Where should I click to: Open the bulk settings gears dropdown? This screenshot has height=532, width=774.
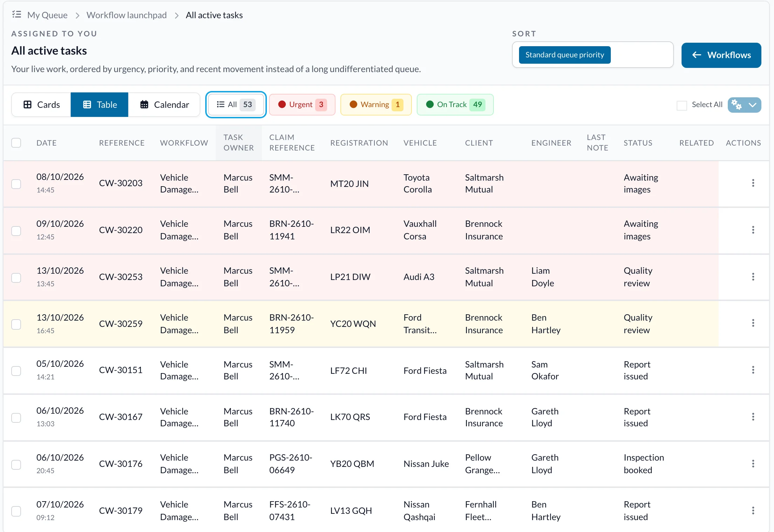pyautogui.click(x=744, y=105)
